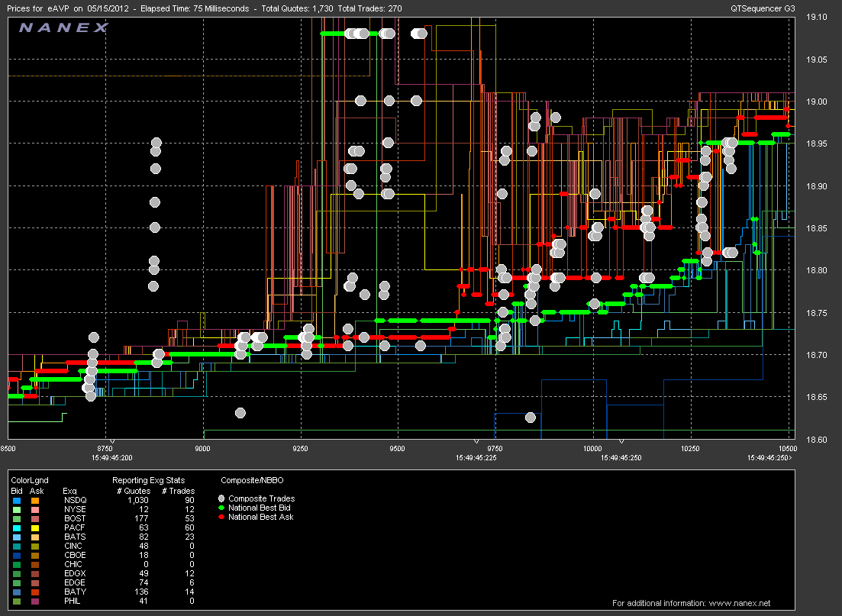Click the Composite Trades gray legend marker

tap(221, 498)
